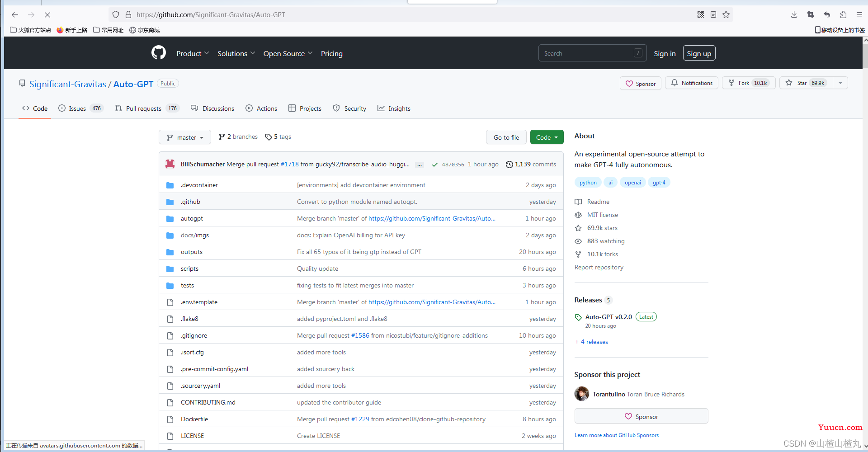Open the MIT license link
Viewport: 868px width, 452px height.
tap(596, 215)
